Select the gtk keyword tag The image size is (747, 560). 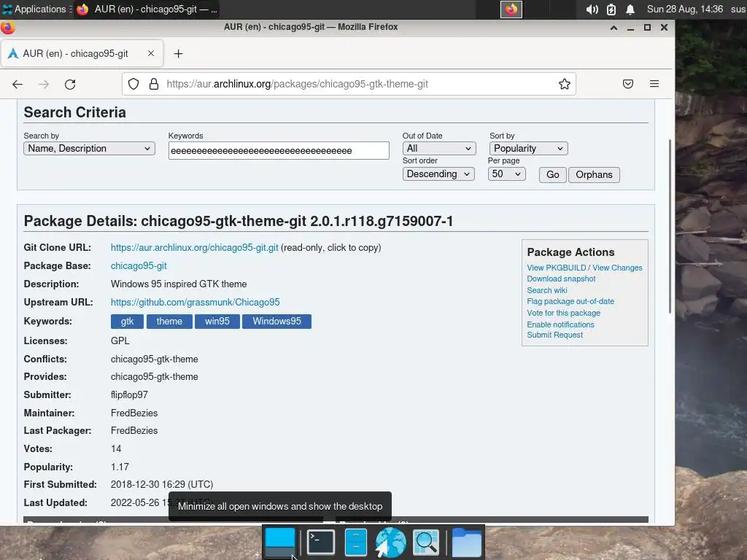(x=127, y=322)
